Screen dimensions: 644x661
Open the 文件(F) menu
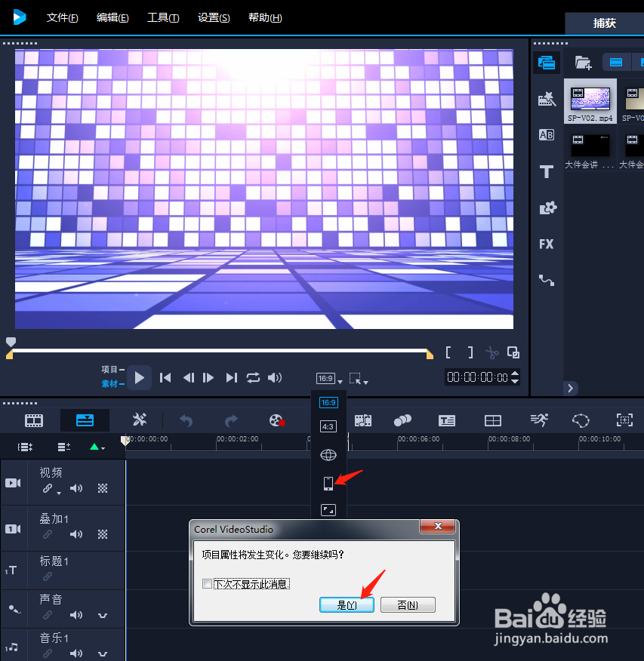[62, 17]
